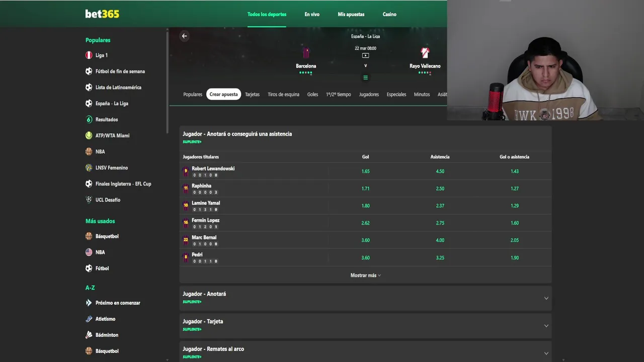Open live stream video icon under match time

(x=365, y=55)
